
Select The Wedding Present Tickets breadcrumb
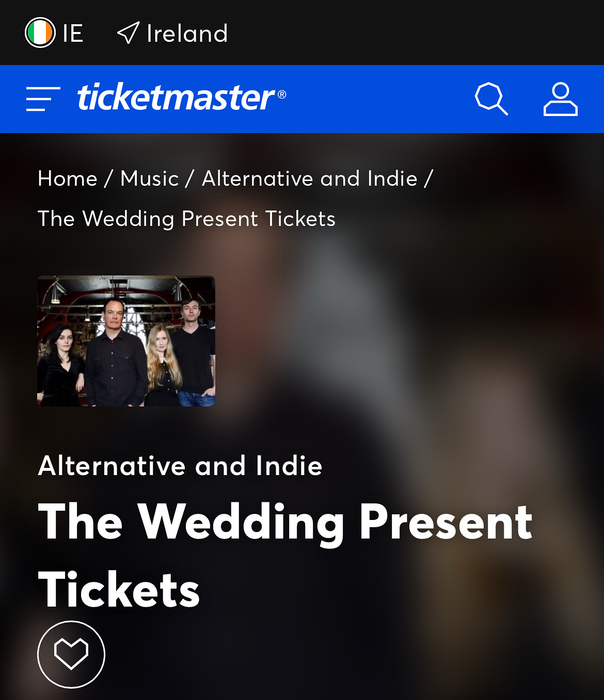187,219
